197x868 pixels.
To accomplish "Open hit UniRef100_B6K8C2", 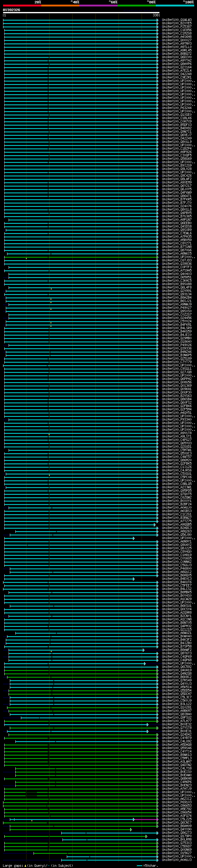I will coord(177,676).
